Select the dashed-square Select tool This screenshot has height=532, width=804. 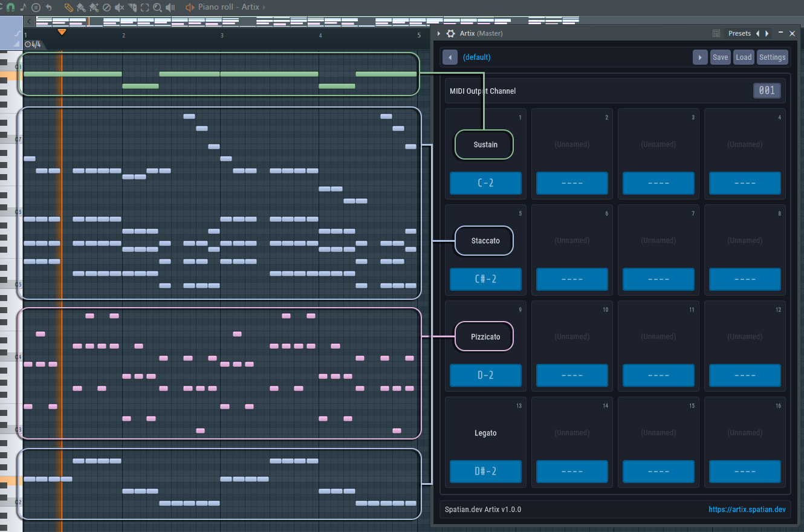coord(144,7)
